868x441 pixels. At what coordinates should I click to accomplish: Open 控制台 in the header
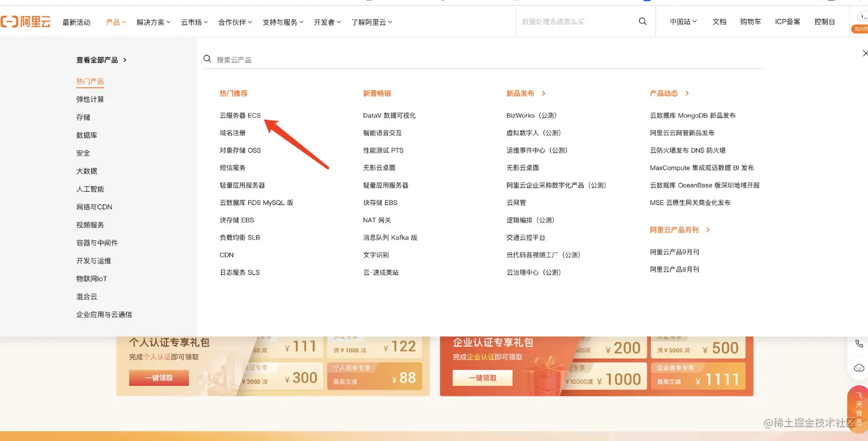824,22
